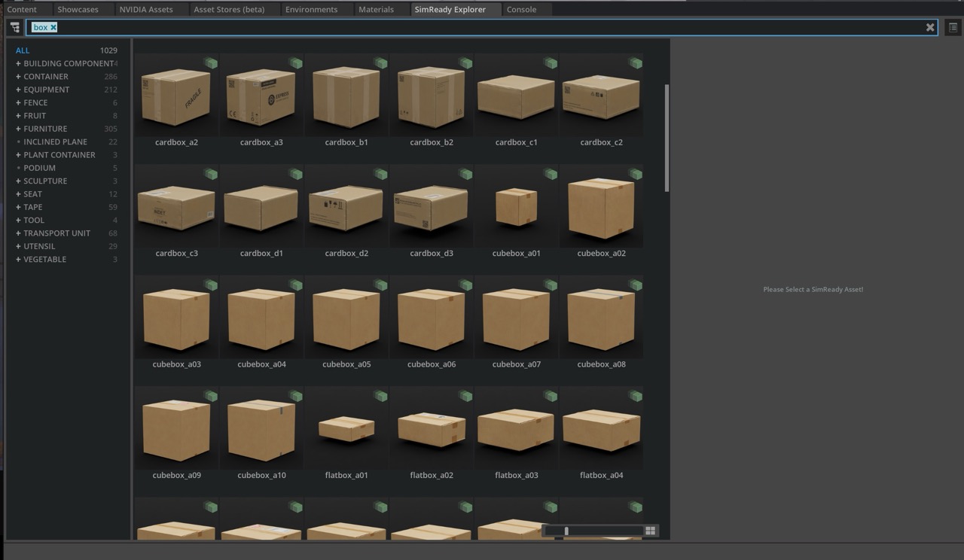Switch to the Materials tab
Viewport: 964px width, 560px height.
pyautogui.click(x=377, y=9)
